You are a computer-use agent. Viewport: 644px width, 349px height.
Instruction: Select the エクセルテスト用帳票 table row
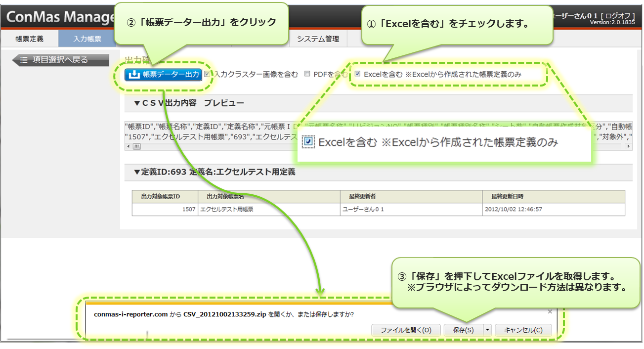378,209
